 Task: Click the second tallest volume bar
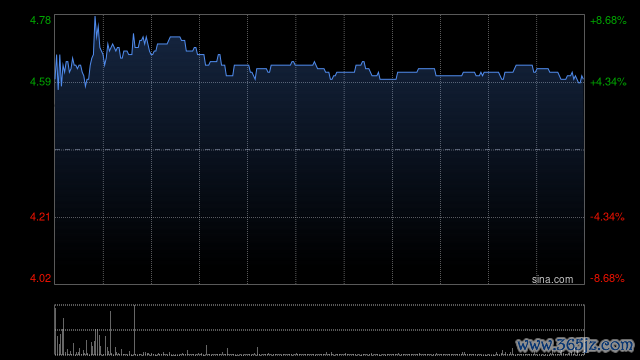[110, 333]
